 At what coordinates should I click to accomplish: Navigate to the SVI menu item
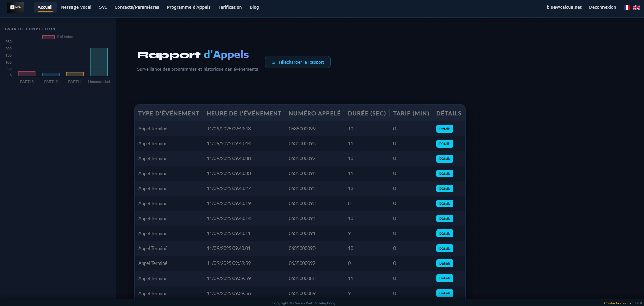(x=102, y=7)
